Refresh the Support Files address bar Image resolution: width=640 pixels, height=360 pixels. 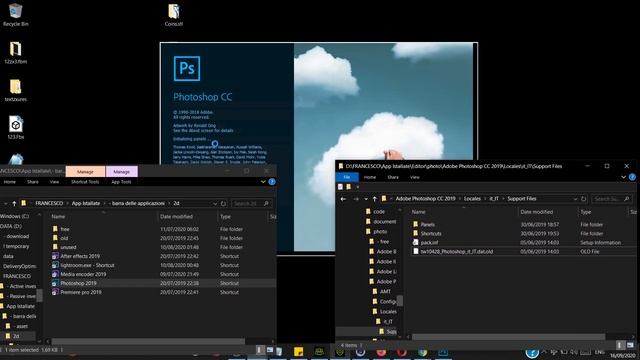point(584,199)
